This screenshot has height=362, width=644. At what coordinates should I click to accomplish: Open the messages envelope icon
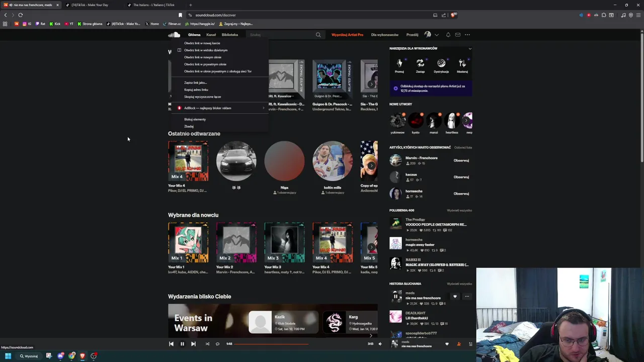point(458,35)
